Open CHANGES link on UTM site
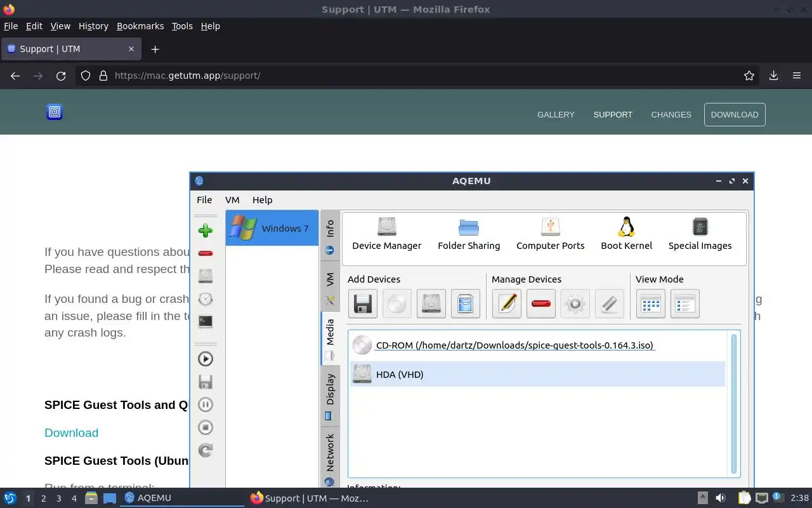Image resolution: width=812 pixels, height=508 pixels. click(x=671, y=114)
